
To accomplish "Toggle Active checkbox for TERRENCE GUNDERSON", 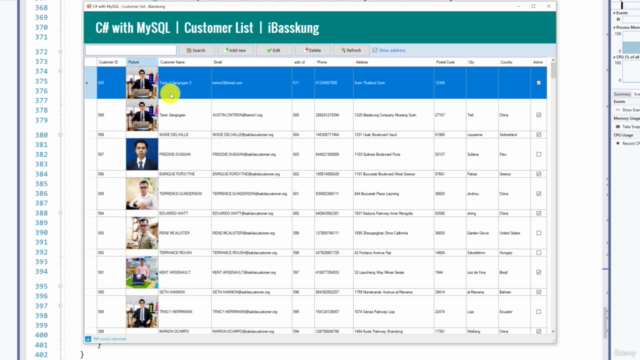I will click(x=538, y=194).
